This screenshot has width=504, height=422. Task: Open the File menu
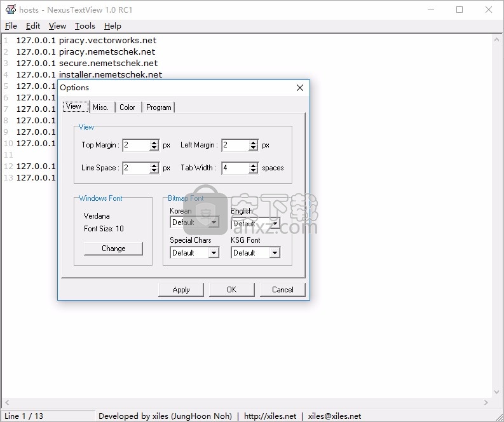[x=11, y=26]
